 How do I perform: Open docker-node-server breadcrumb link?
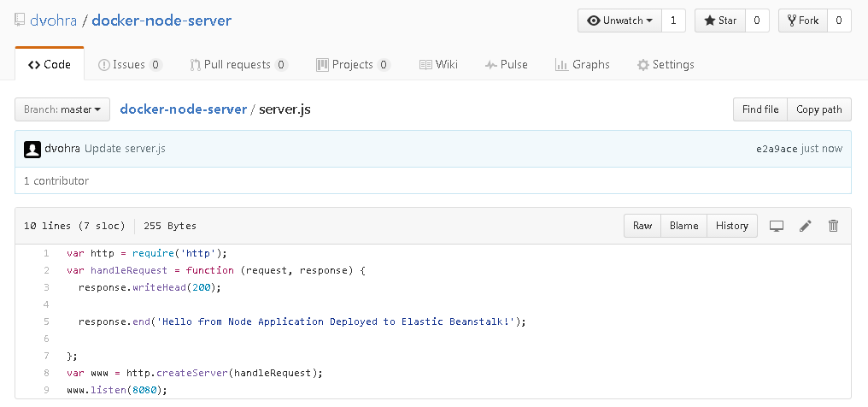(183, 109)
